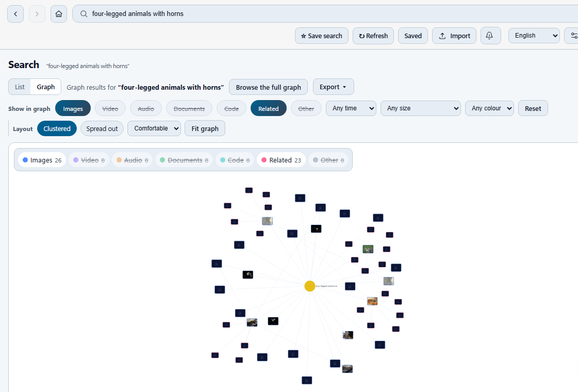
Task: Switch to List view tab
Action: [x=20, y=87]
